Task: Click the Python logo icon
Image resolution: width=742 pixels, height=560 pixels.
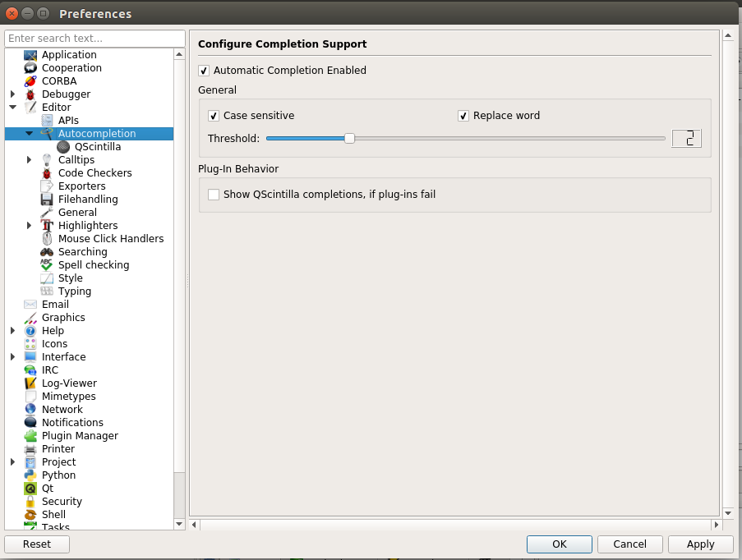Action: pyautogui.click(x=30, y=475)
